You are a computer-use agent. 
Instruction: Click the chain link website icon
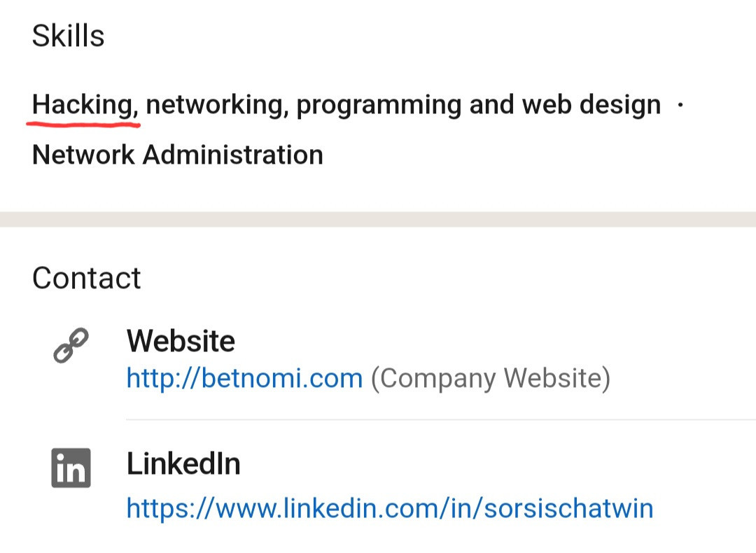click(x=71, y=345)
